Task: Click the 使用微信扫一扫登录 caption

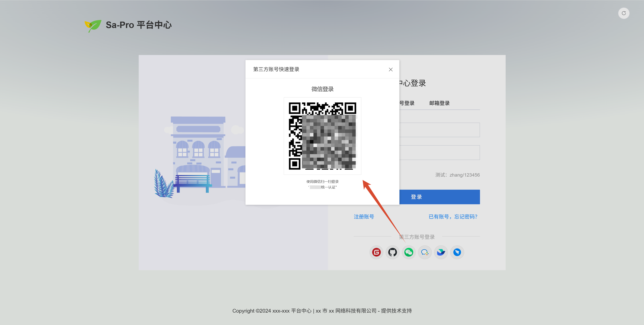Action: [323, 181]
